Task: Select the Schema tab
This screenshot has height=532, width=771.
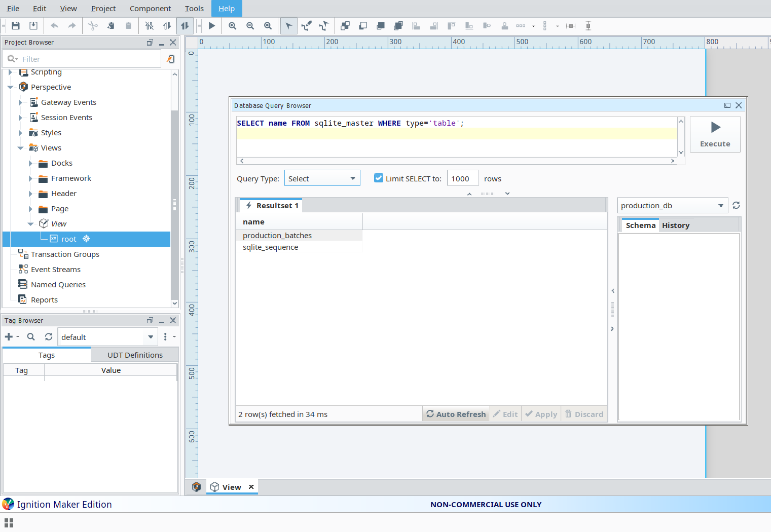Action: tap(641, 225)
